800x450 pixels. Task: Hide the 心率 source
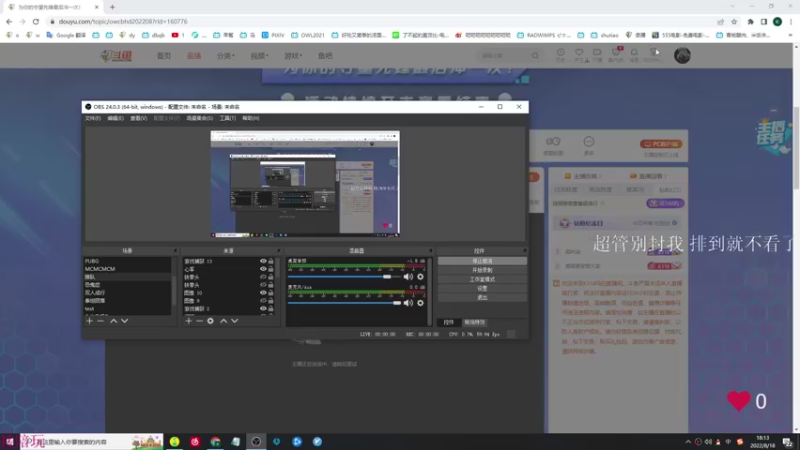[263, 269]
